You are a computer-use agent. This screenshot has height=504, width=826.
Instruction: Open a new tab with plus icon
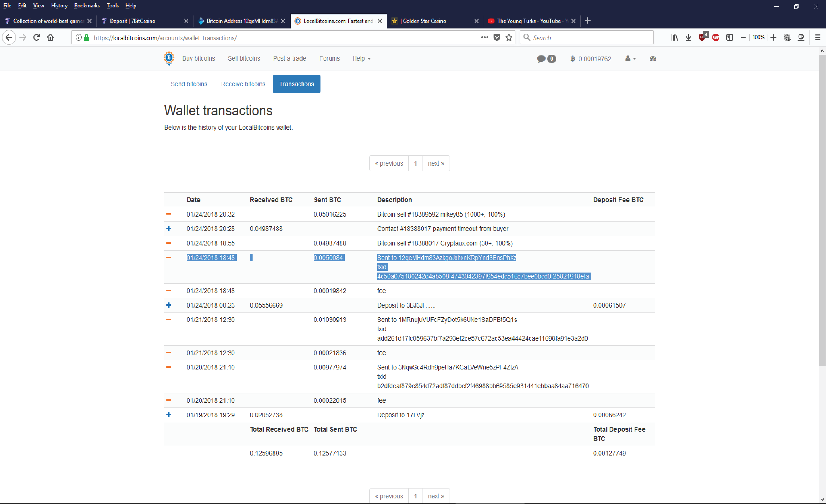pyautogui.click(x=587, y=21)
